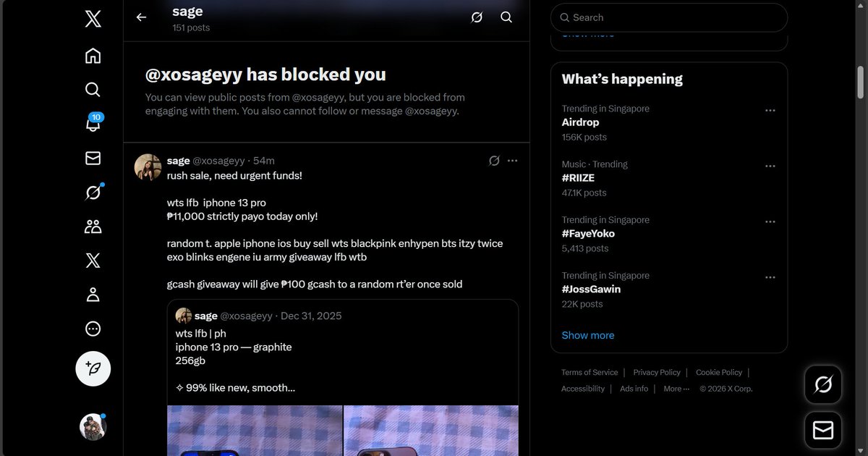Click the @xosageyy handle on the post

pyautogui.click(x=218, y=161)
